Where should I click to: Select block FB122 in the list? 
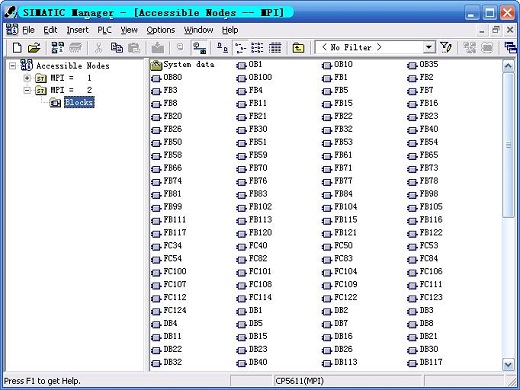[x=431, y=233]
